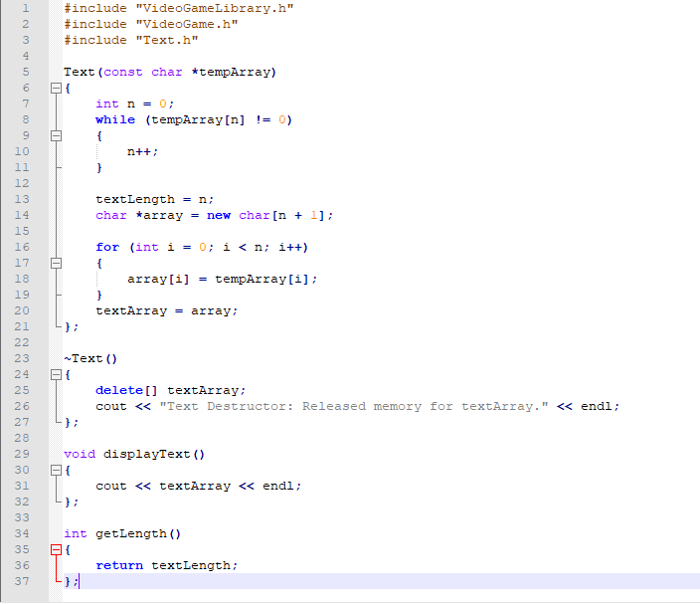This screenshot has width=700, height=604.
Task: Click line number 5 in the margin
Action: 26,72
